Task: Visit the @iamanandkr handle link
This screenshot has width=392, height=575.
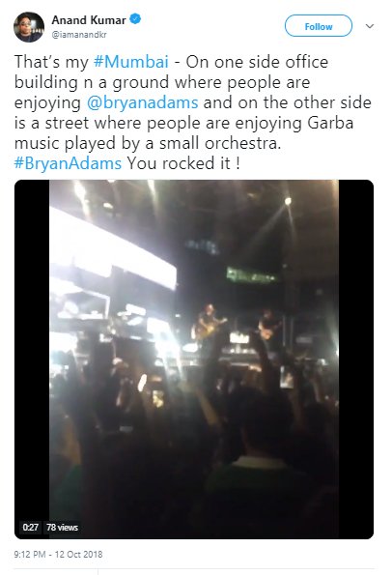Action: (x=79, y=35)
